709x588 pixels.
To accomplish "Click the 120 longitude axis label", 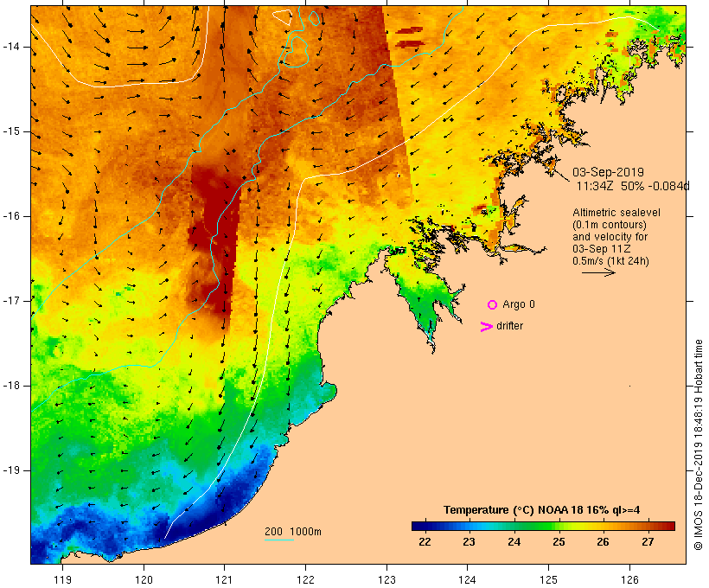I will tap(144, 579).
